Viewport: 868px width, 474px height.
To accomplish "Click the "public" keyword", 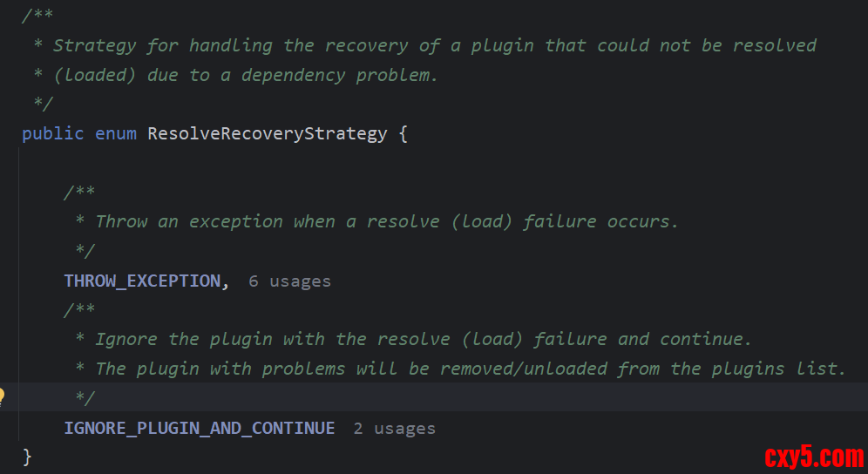I will (x=52, y=133).
